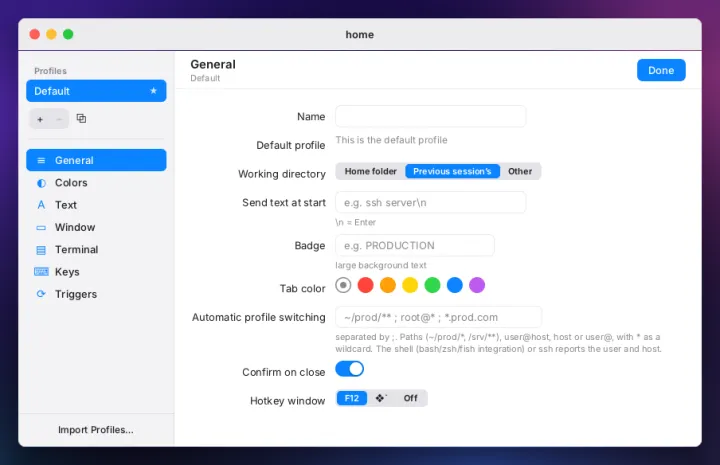Viewport: 720px width, 465px height.
Task: Click the 'home' window title
Action: pyautogui.click(x=360, y=34)
